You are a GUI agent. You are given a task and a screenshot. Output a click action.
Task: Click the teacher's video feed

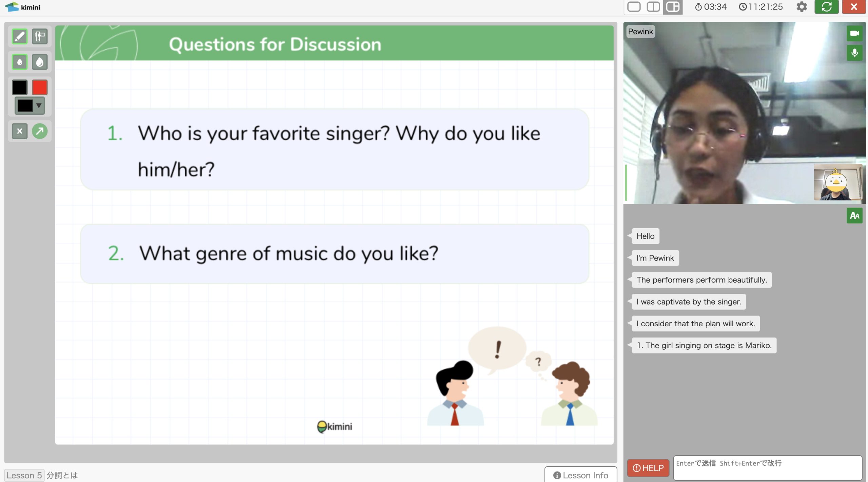[x=745, y=113]
